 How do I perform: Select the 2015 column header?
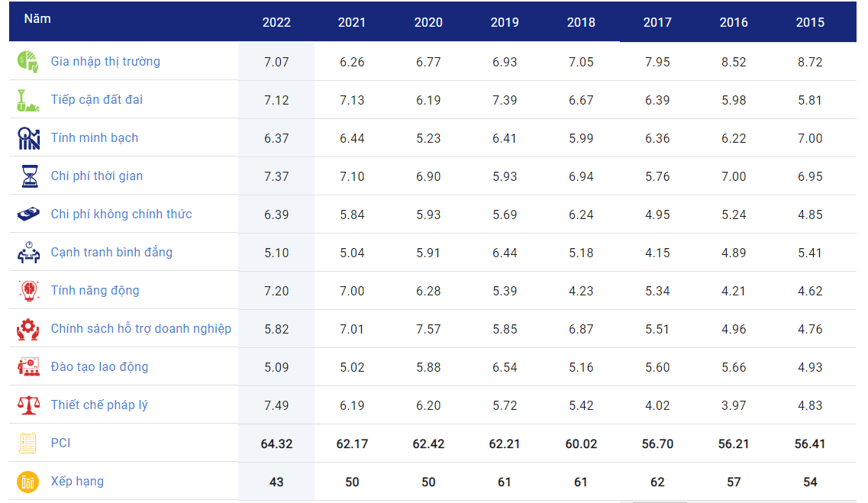coord(811,22)
